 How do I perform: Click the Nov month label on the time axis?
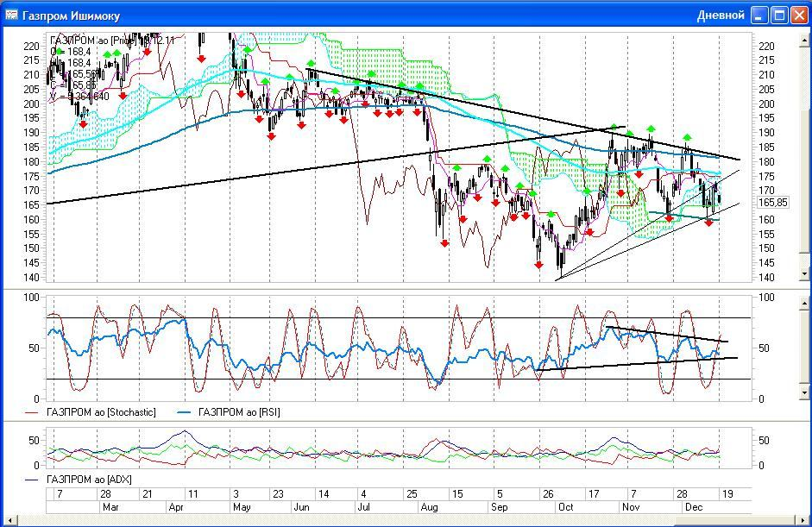pyautogui.click(x=631, y=507)
